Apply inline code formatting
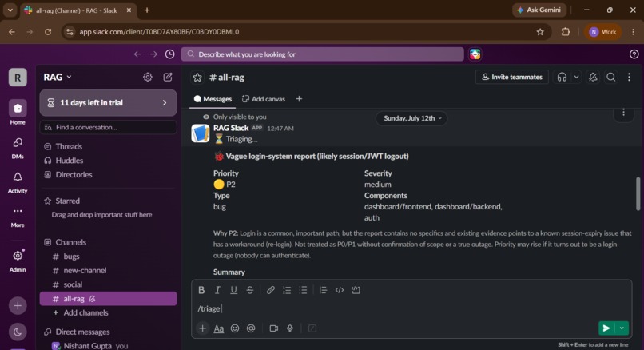Screen dimensions: 644x350 [x=340, y=290]
